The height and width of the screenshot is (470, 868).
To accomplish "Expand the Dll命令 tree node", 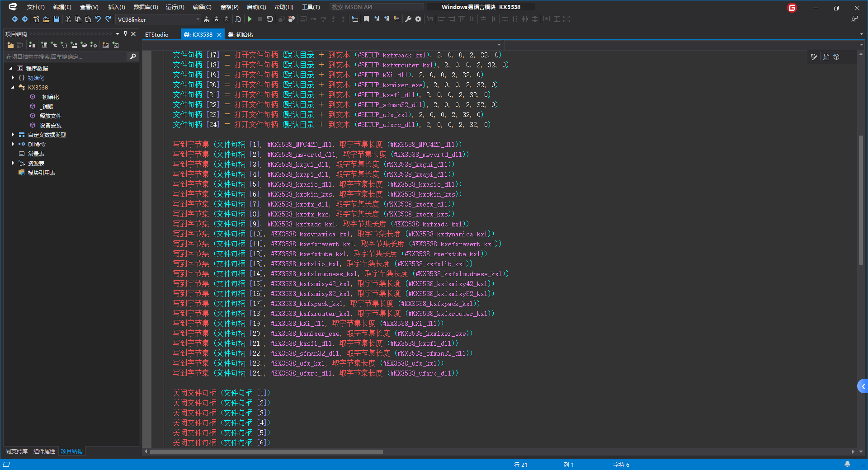I will [x=13, y=144].
